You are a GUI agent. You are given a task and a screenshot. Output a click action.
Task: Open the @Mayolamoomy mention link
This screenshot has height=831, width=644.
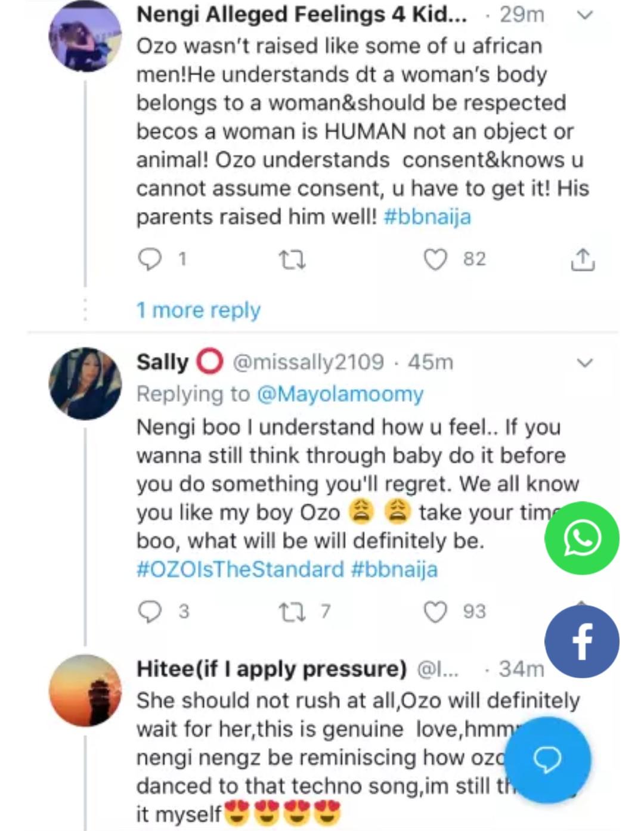(x=340, y=394)
